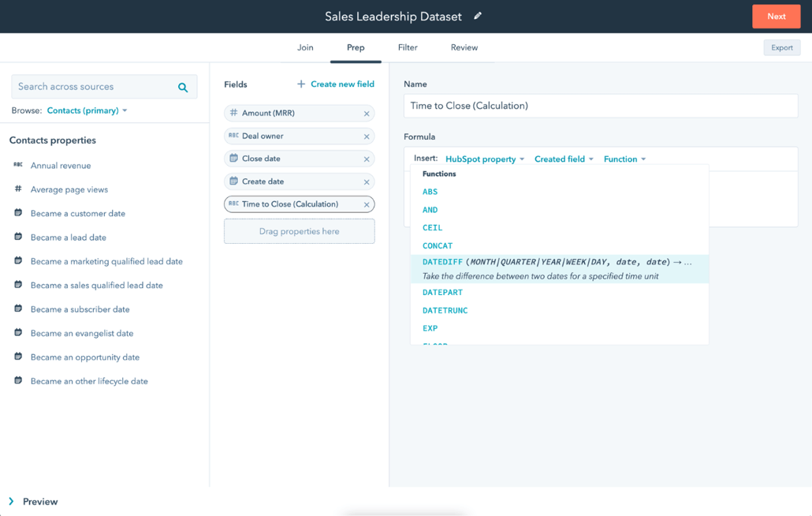Select the DATEDIFF function
The height and width of the screenshot is (516, 812).
tap(559, 269)
